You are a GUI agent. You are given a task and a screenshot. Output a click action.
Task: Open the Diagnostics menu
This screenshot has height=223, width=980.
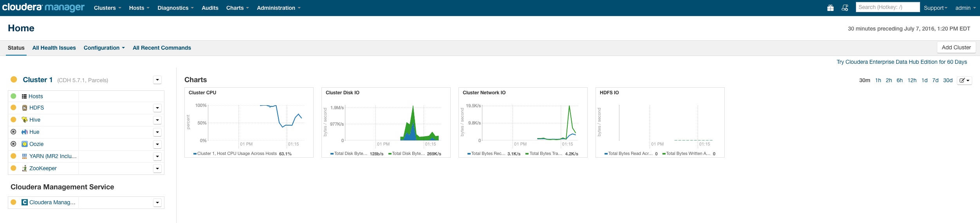pos(176,8)
